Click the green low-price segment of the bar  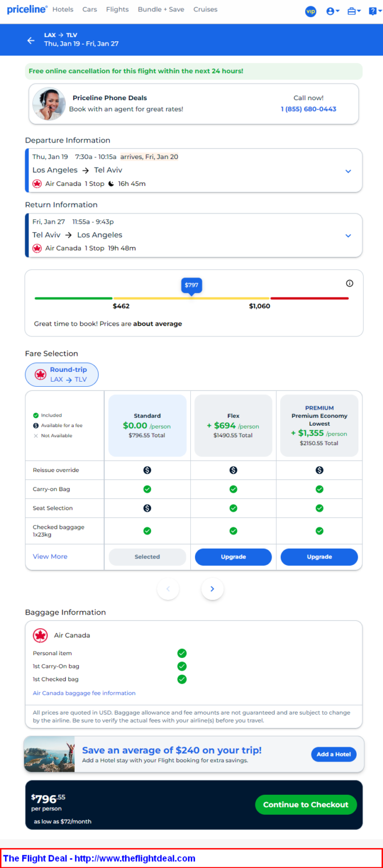coord(73,298)
